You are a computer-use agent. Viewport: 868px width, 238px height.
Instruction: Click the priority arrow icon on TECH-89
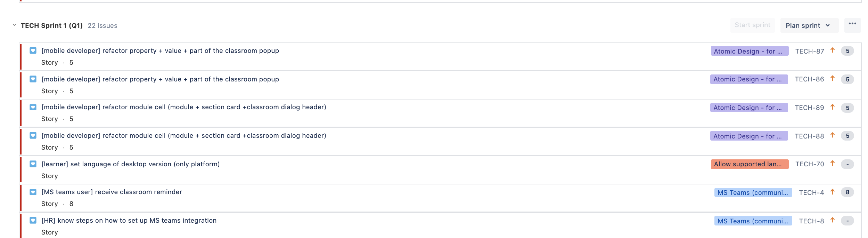833,107
